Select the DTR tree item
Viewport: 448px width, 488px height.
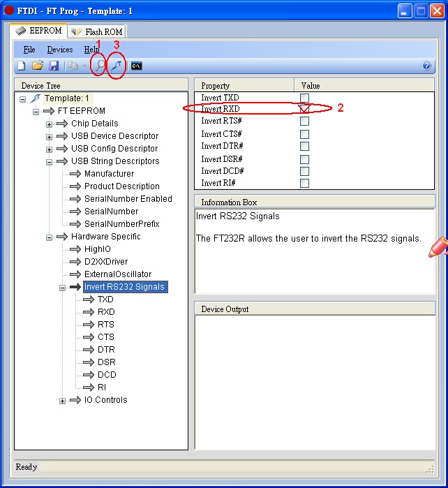(106, 350)
